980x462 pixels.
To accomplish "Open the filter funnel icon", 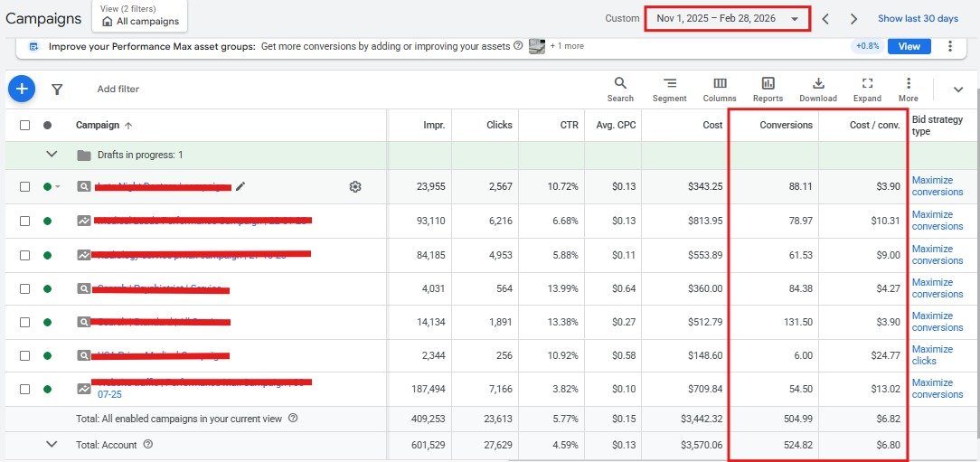I will click(57, 90).
